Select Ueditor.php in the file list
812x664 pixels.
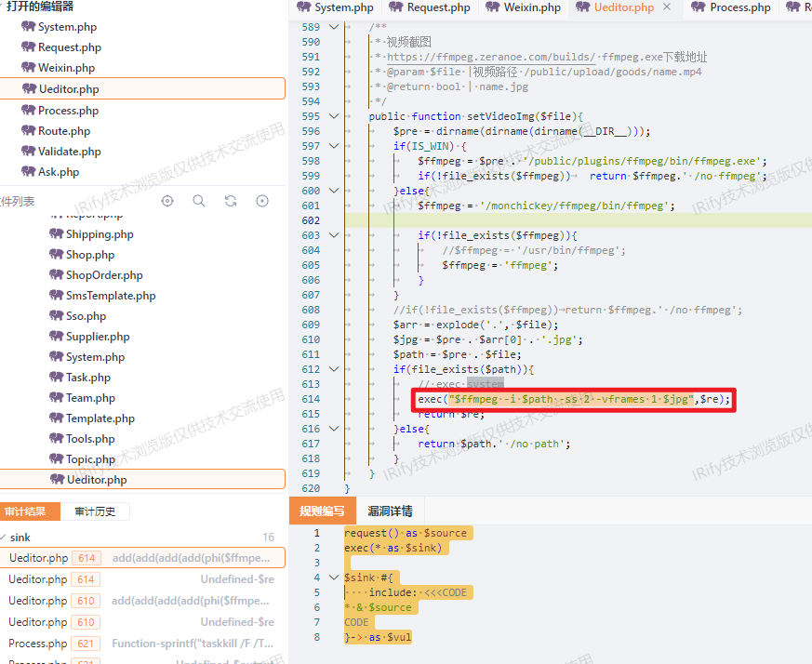tap(142, 479)
